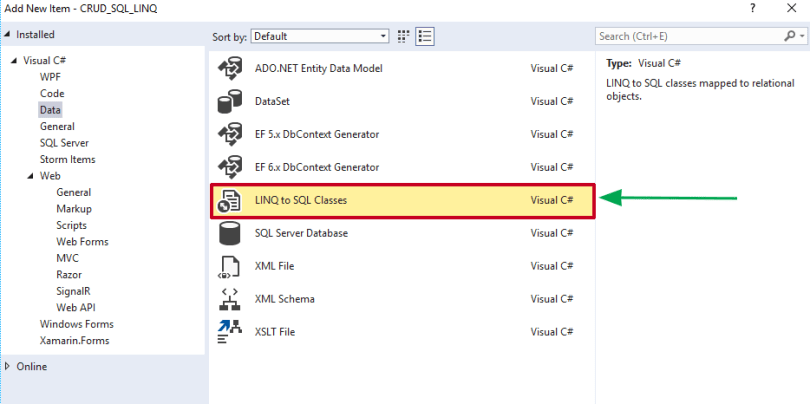Click the XML File template icon

coord(230,267)
